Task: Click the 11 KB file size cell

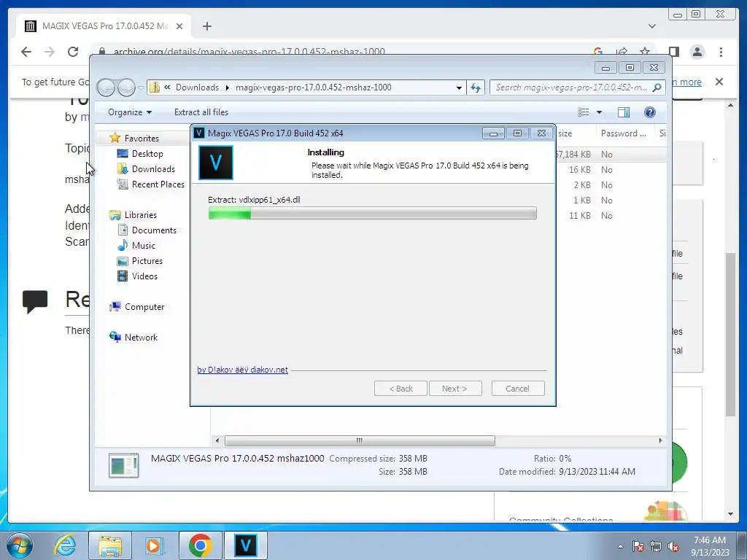Action: (579, 216)
